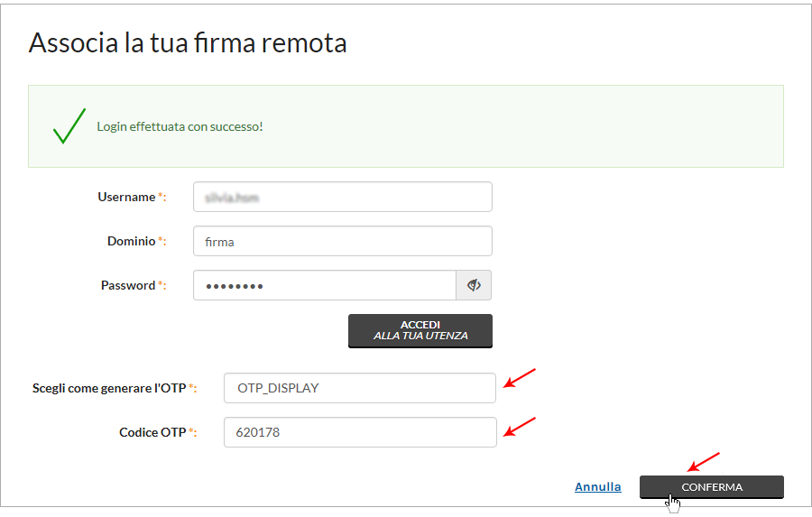Click the red arrow beside OTP_DISPLAY
This screenshot has height=517, width=812.
pyautogui.click(x=520, y=378)
